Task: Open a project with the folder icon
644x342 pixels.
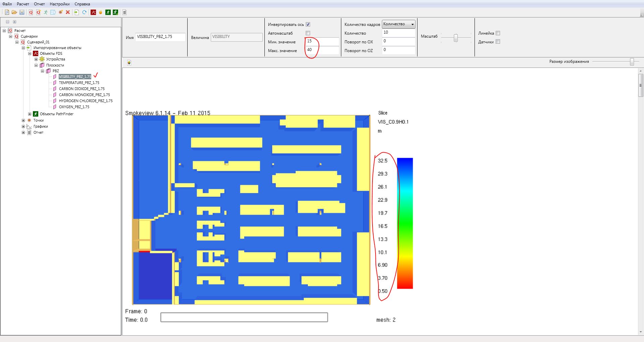Action: coord(14,12)
